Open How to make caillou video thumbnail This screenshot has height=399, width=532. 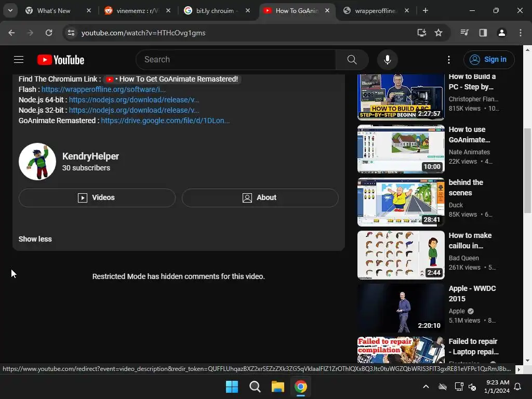click(x=401, y=255)
